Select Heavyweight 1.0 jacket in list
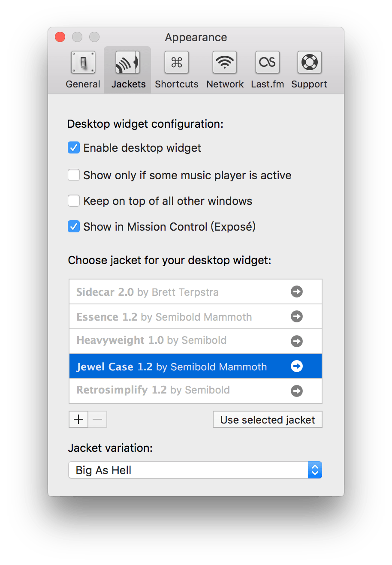 point(196,341)
